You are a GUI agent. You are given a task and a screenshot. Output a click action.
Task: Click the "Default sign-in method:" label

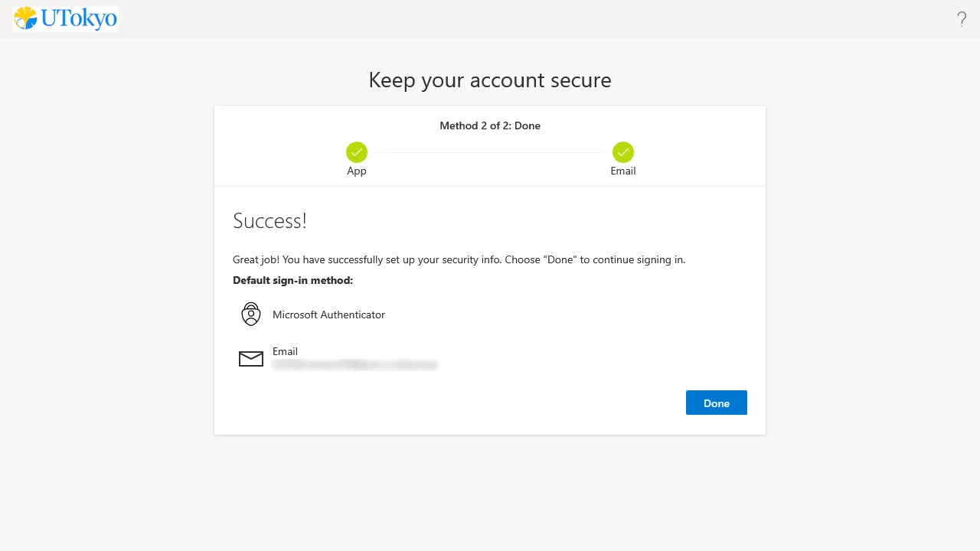tap(292, 280)
